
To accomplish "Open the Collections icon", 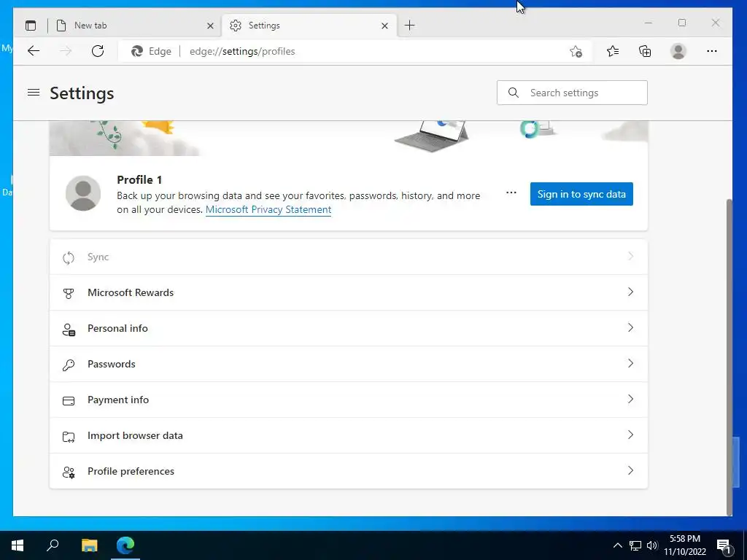I will point(645,51).
